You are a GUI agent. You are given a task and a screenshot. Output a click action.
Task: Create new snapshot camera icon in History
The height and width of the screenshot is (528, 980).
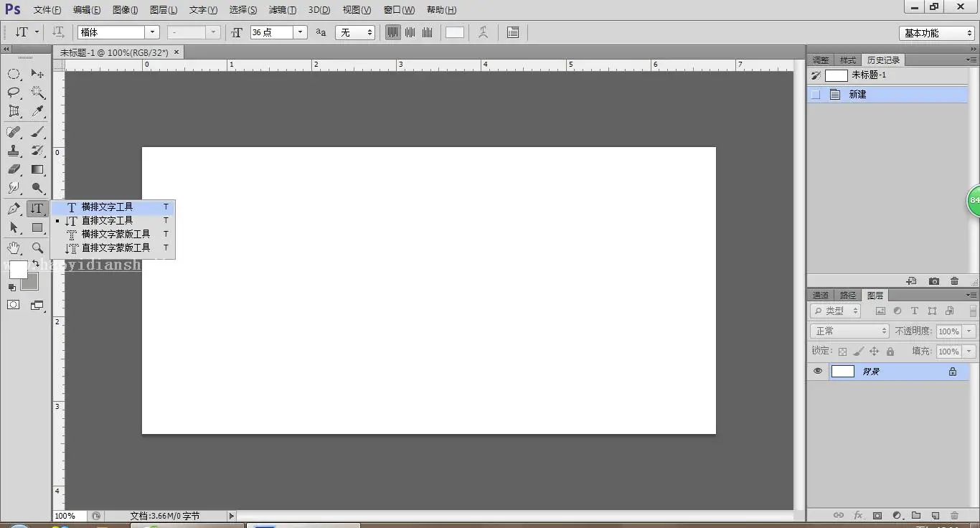point(933,281)
